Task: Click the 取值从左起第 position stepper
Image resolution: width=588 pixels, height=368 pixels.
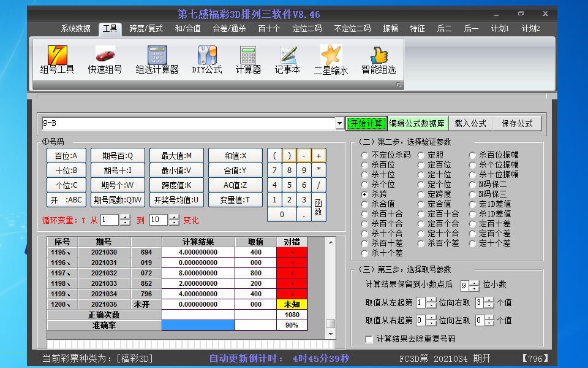Action: point(431,302)
